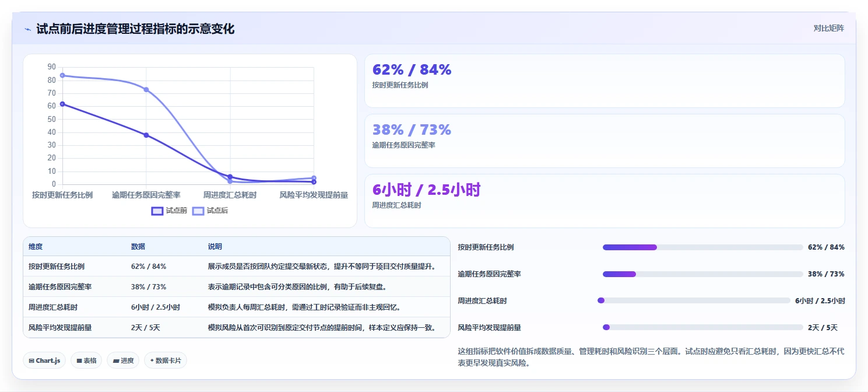Click the 周进度汇总耗时 progress bar
868x392 pixels.
694,300
